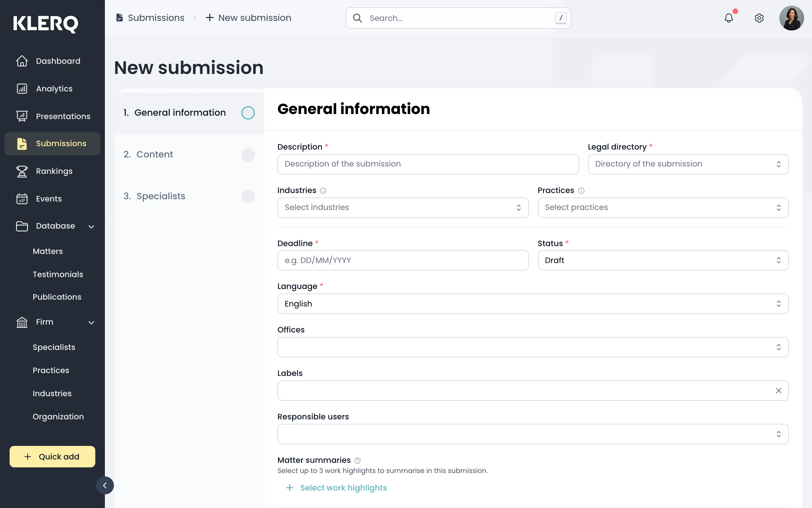The width and height of the screenshot is (812, 508).
Task: Open the Legal directory dropdown
Action: point(688,164)
